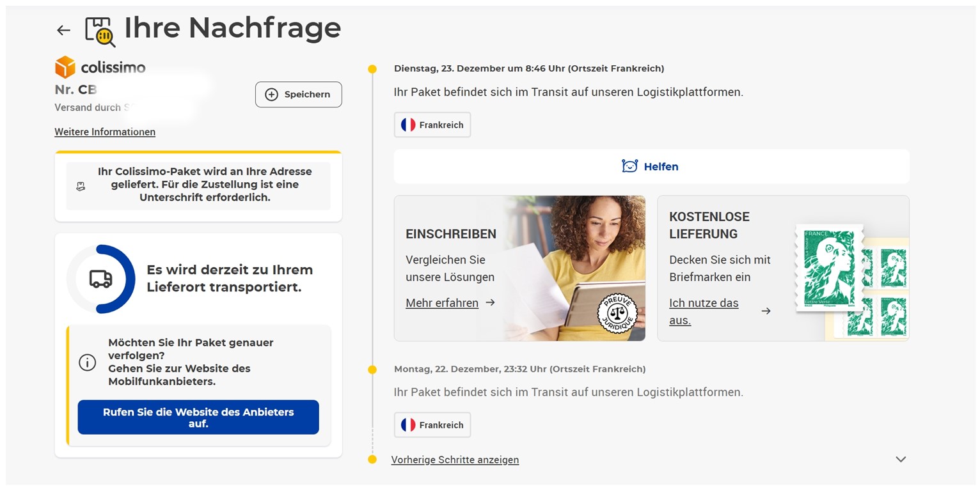Save the parcel with Speichern button
The height and width of the screenshot is (489, 980).
[x=298, y=95]
